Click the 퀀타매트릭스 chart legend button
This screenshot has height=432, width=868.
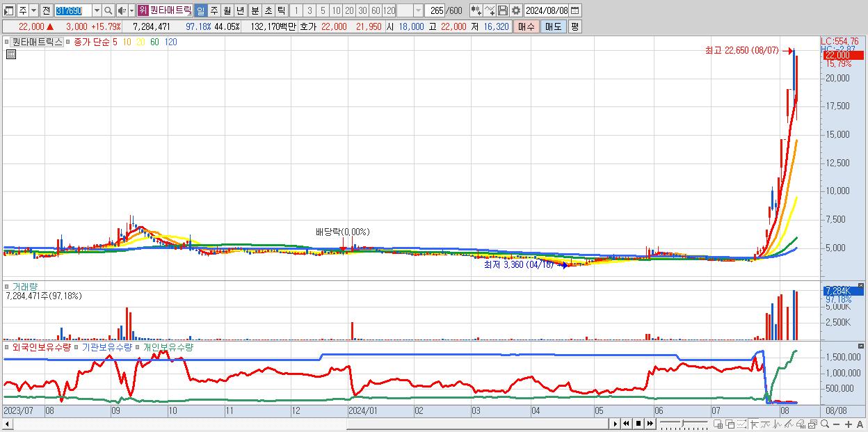(x=37, y=42)
